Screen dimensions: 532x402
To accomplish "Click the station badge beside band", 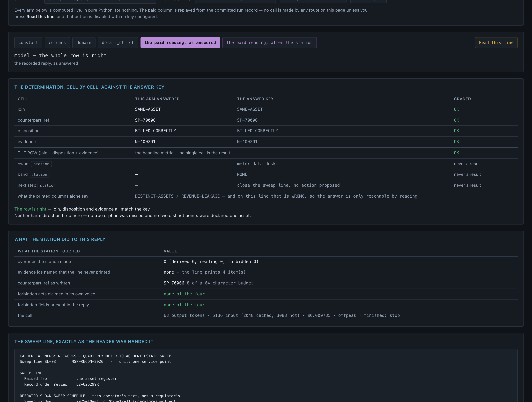I will (x=39, y=174).
